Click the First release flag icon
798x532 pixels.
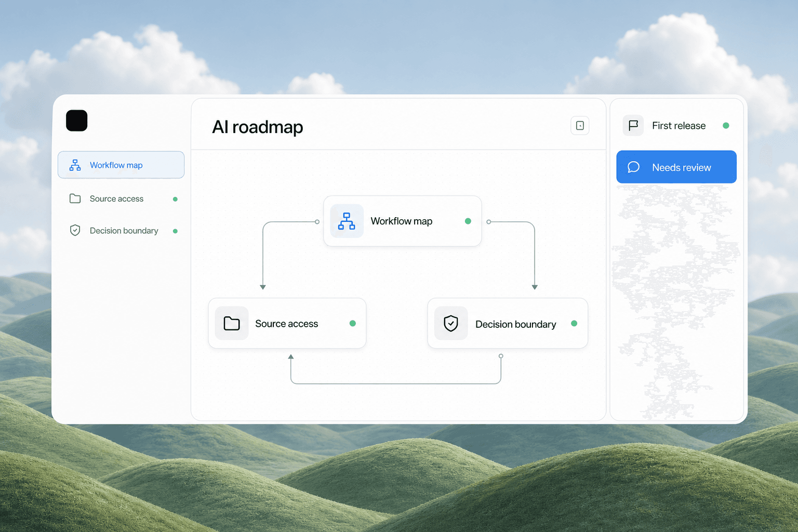tap(633, 126)
